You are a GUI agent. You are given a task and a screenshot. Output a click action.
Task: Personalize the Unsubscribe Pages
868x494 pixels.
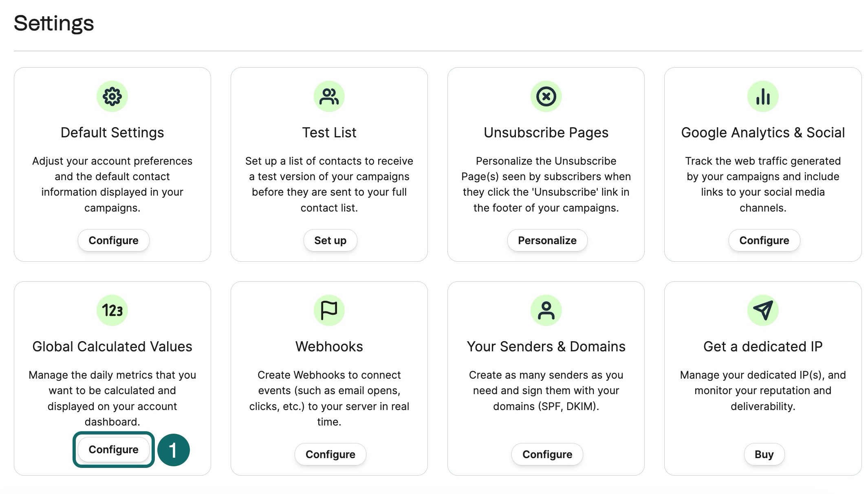pyautogui.click(x=547, y=240)
